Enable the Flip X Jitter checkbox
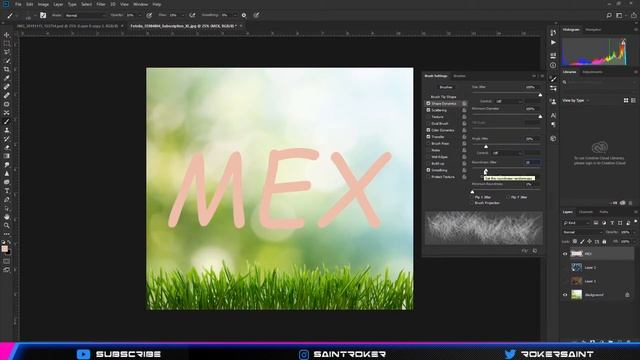The image size is (640, 360). coord(473,197)
